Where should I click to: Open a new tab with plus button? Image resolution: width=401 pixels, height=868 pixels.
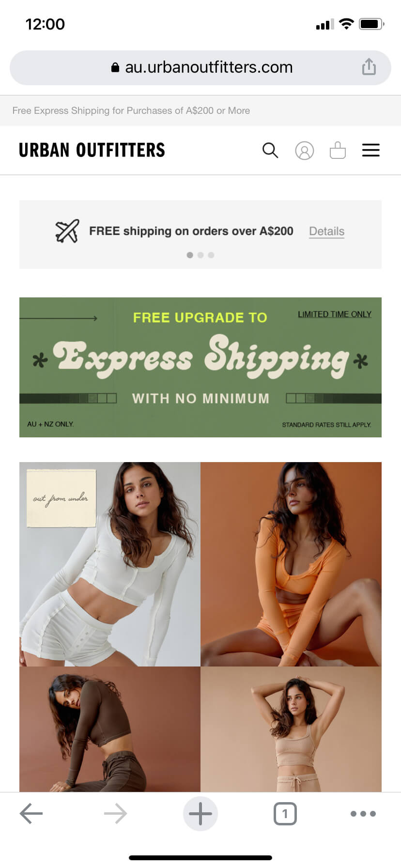coord(200,813)
